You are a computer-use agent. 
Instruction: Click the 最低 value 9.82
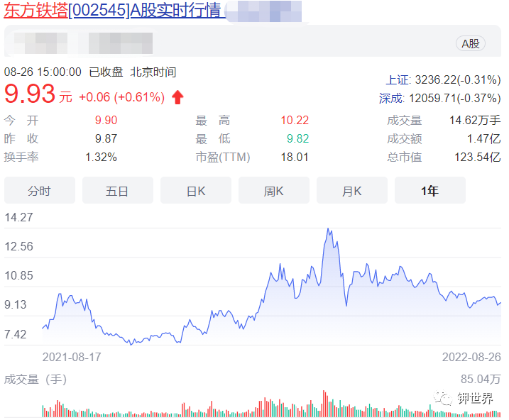point(297,139)
